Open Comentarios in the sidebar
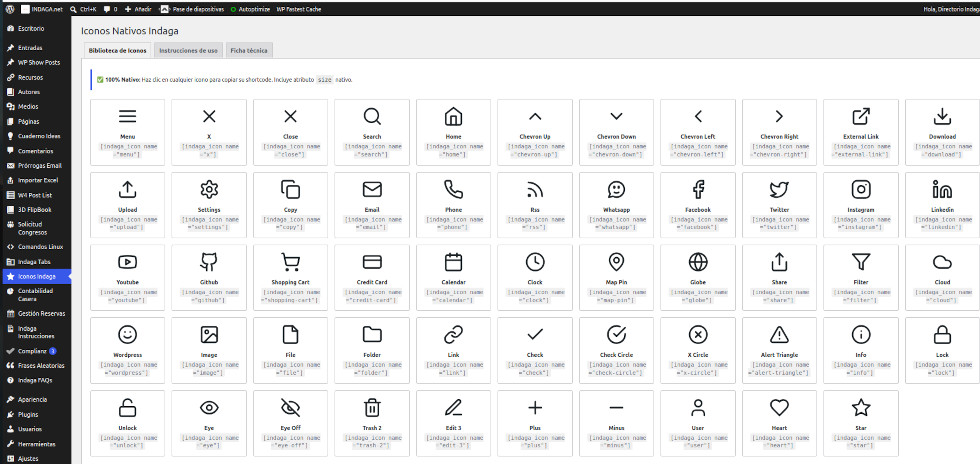The image size is (980, 464). pyautogui.click(x=36, y=151)
